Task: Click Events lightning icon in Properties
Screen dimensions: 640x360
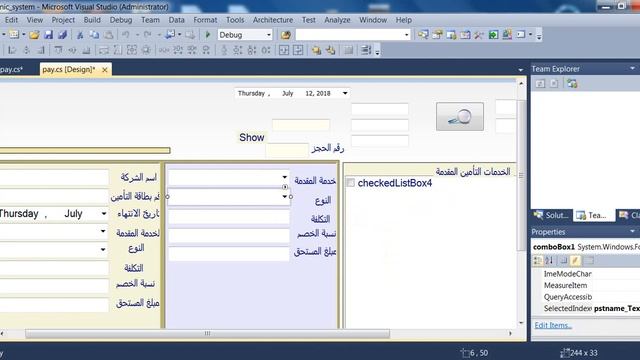Action: pyautogui.click(x=575, y=260)
